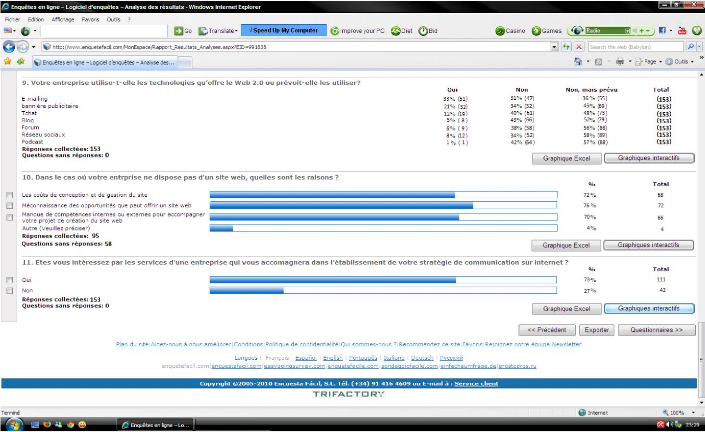Click the YouTube toolbar icon

coord(682,31)
